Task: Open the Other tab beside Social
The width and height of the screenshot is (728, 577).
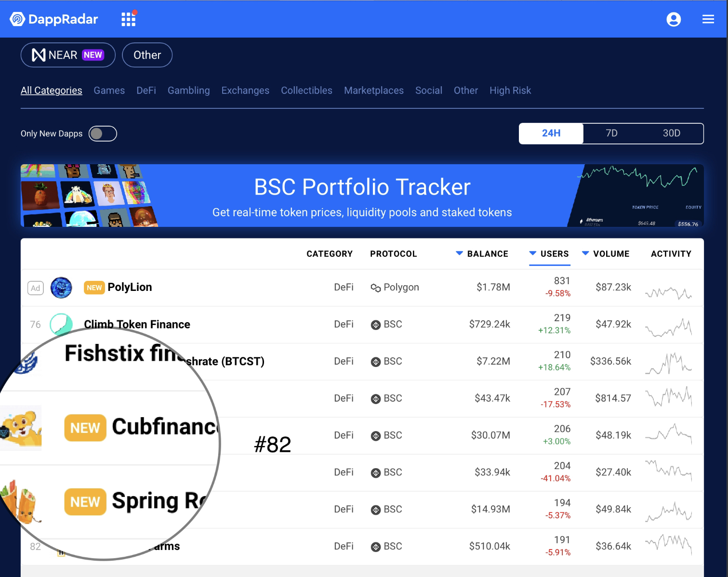Action: tap(466, 91)
